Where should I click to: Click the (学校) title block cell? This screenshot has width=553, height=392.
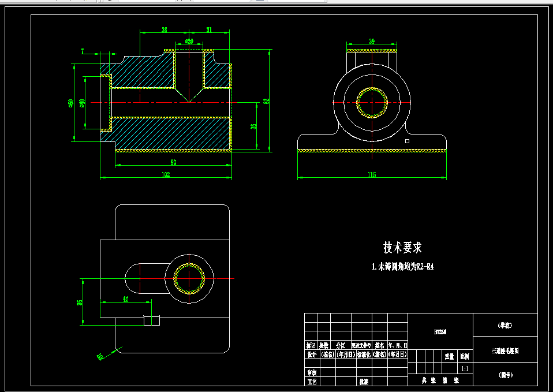tap(505, 325)
